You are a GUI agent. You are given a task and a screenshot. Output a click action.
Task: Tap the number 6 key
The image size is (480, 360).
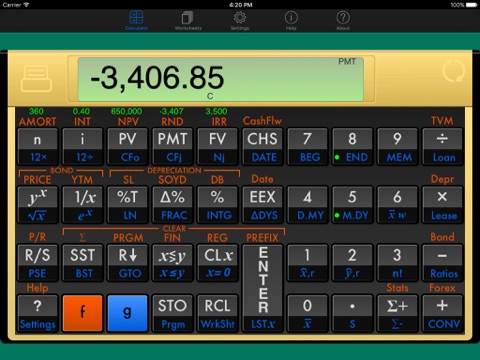tap(397, 204)
